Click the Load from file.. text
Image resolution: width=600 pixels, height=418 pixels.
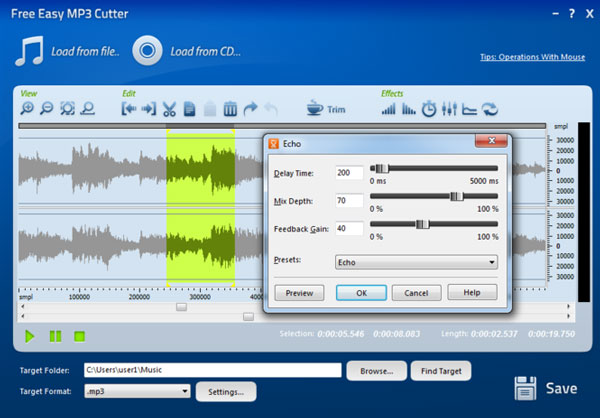(85, 51)
